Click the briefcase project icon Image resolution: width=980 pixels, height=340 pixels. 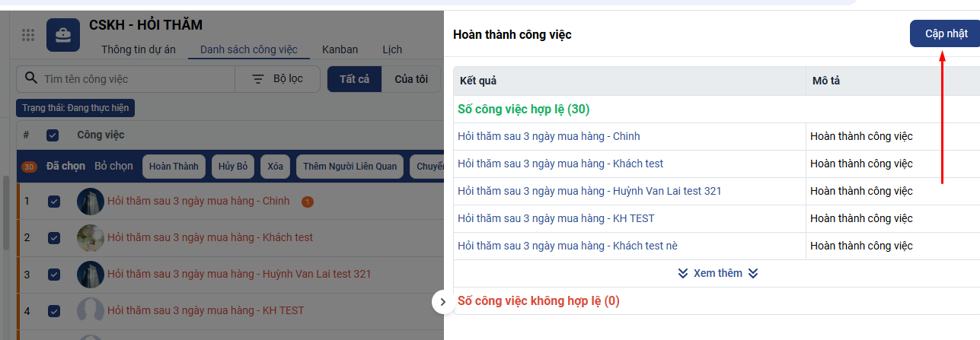click(x=63, y=35)
